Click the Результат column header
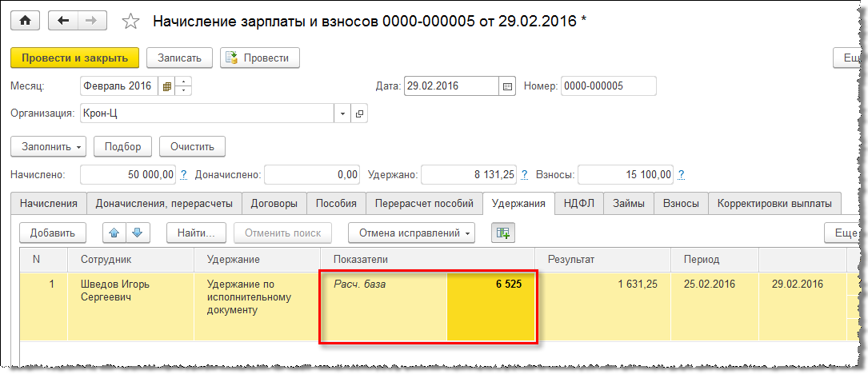The height and width of the screenshot is (374, 868). coord(602,260)
